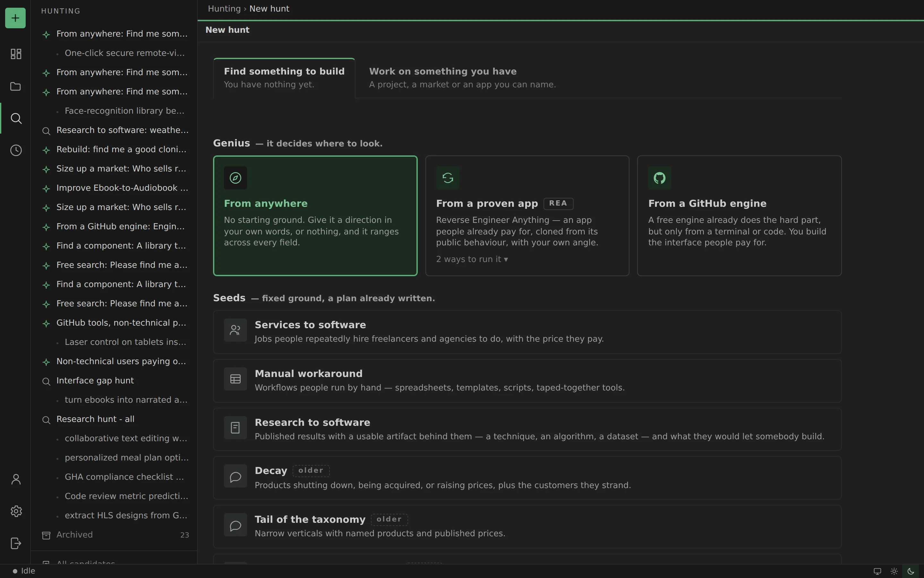The image size is (924, 578).
Task: Open Code review metric predicti... candidate
Action: click(x=114, y=496)
